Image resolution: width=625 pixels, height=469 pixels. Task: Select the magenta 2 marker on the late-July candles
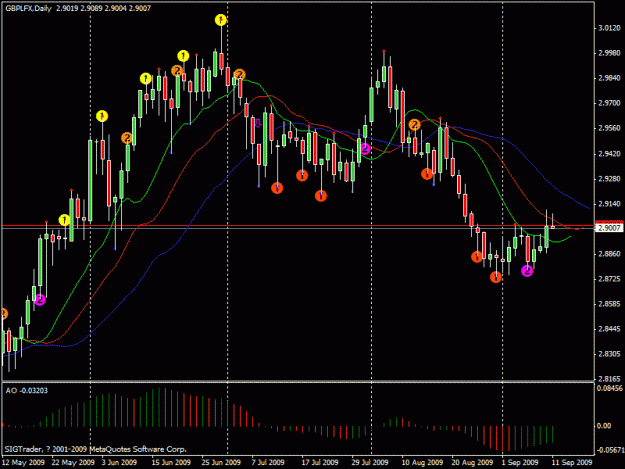(x=365, y=149)
